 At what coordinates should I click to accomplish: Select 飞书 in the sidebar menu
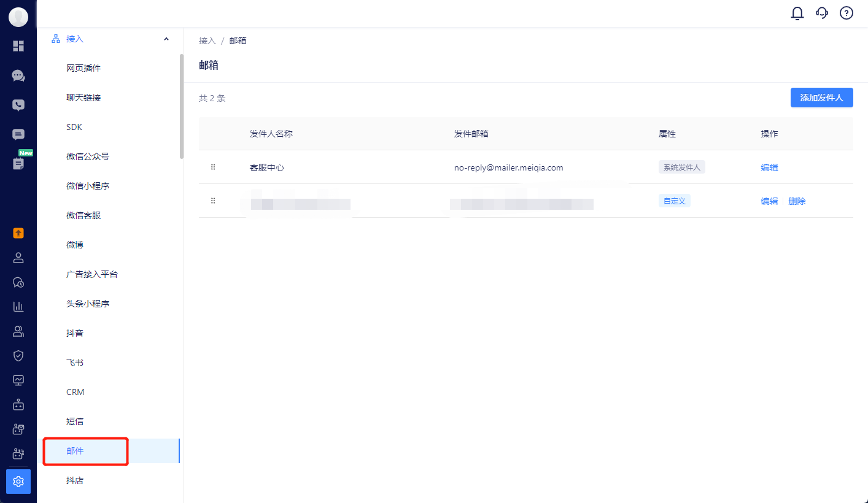pos(75,363)
